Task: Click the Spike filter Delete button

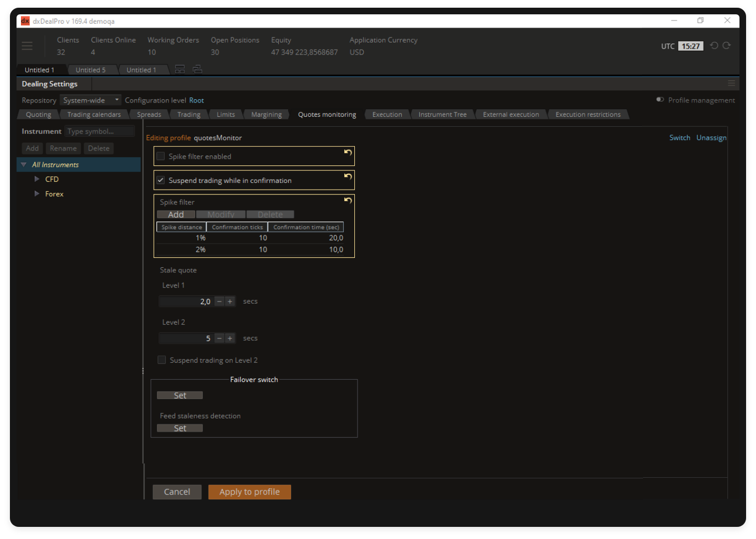Action: pos(271,214)
